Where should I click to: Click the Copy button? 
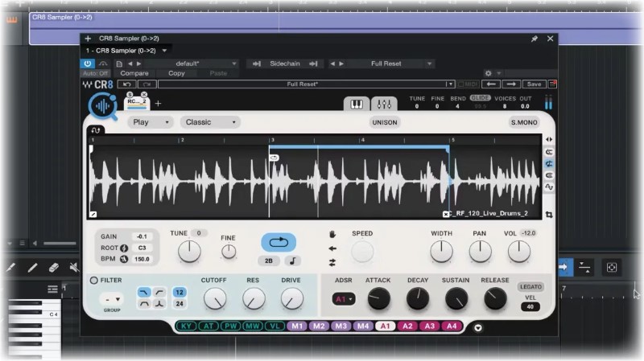[x=176, y=73]
